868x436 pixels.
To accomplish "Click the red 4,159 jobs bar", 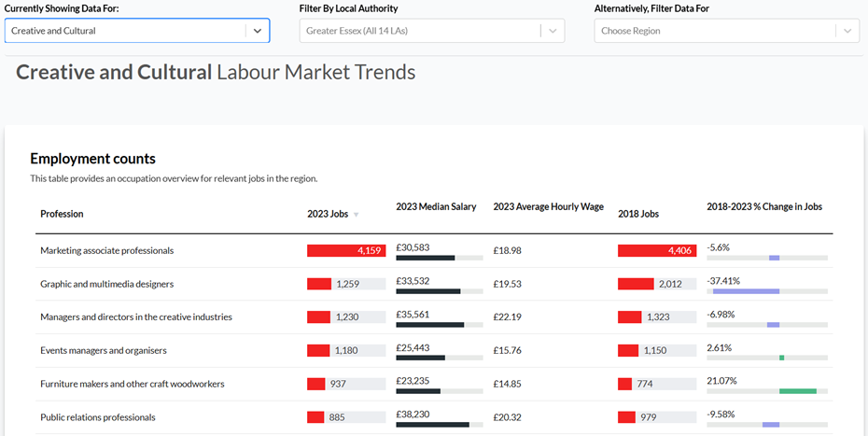I will tap(345, 250).
